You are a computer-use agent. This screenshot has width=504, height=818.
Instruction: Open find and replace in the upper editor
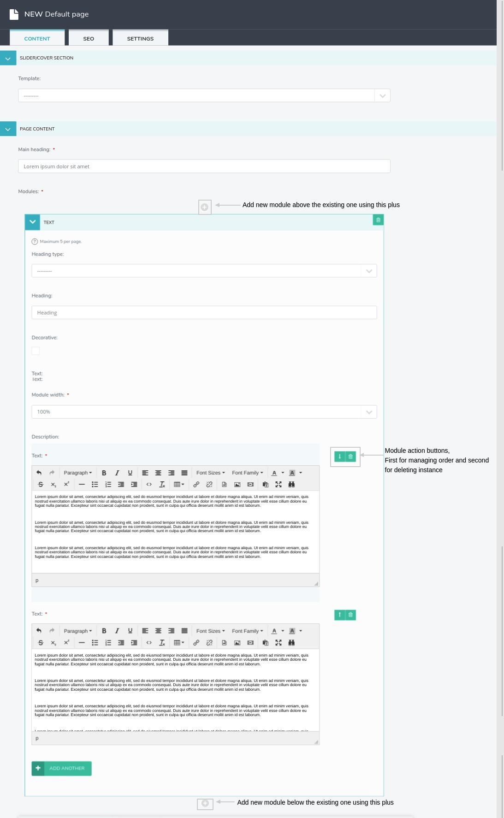291,484
